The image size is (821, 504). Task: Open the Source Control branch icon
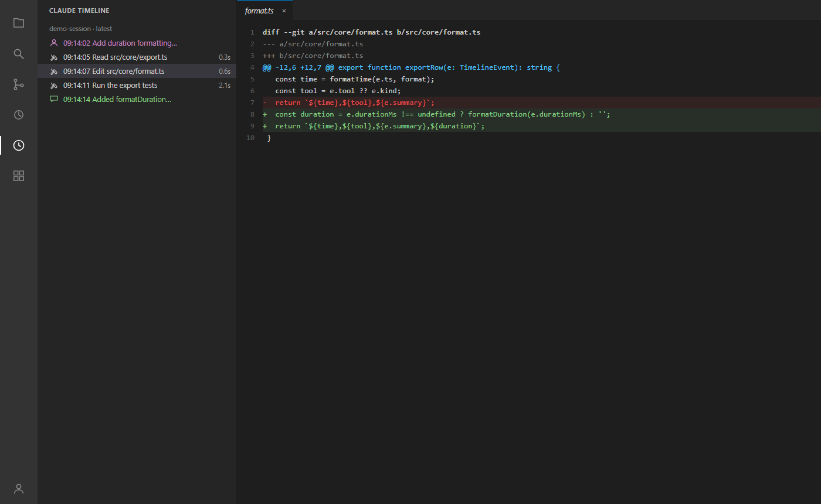[19, 84]
